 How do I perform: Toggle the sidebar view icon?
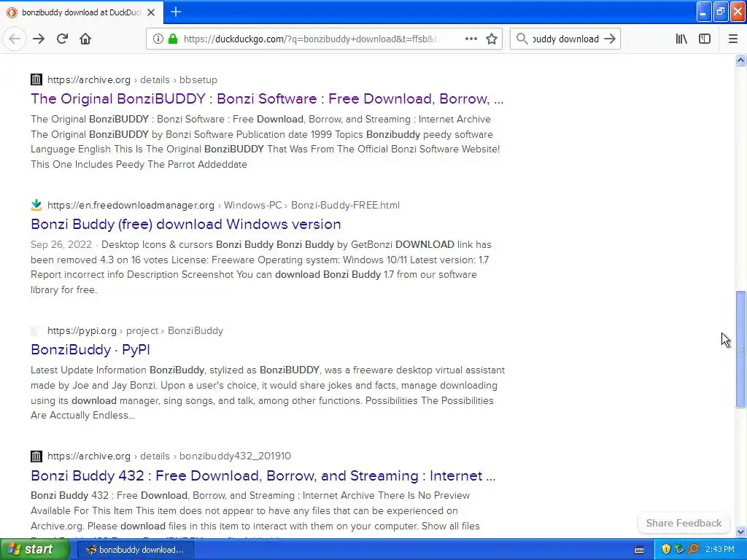coord(705,39)
